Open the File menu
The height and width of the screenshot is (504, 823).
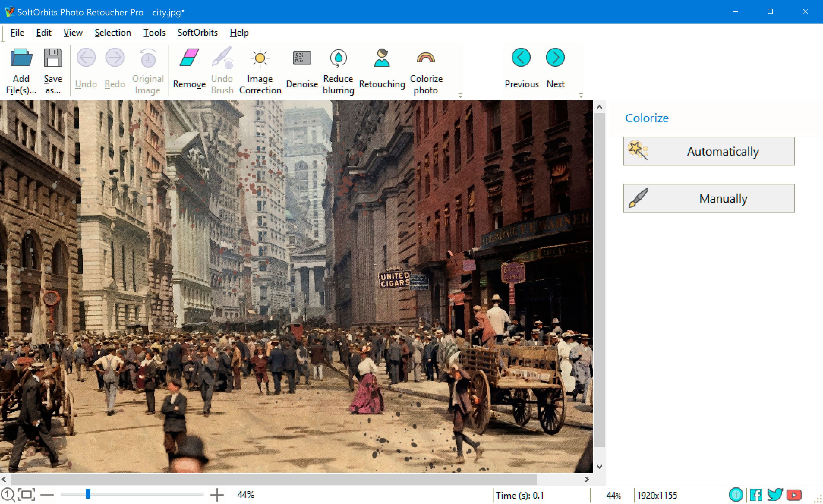coord(17,33)
